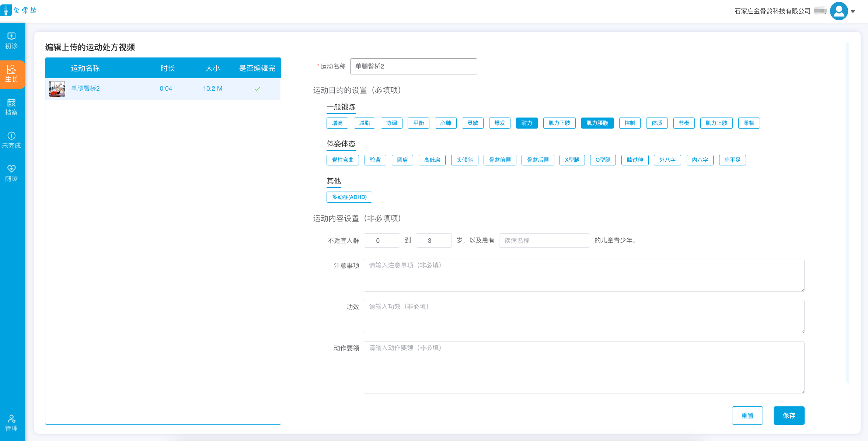Viewport: 868px width, 441px height.
Task: Click the edited checkmark for 单腿臀桥2
Action: [257, 88]
